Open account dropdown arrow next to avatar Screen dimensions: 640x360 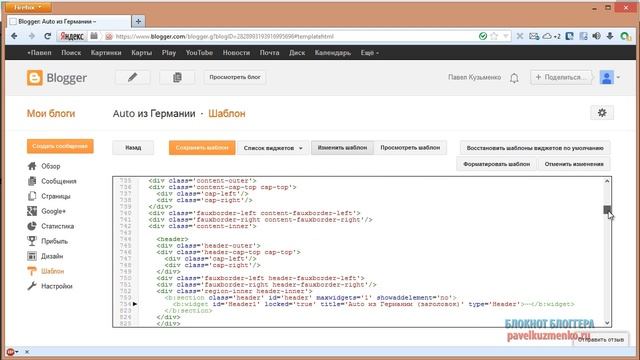(x=618, y=78)
